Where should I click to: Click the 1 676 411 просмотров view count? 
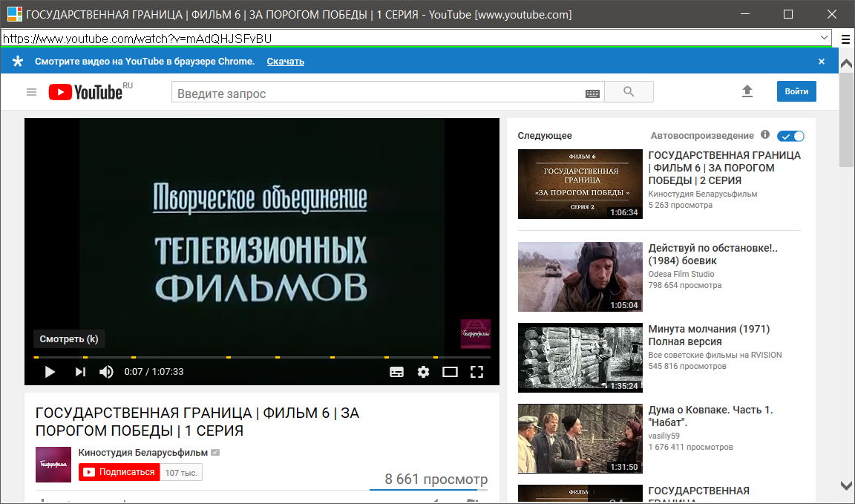(691, 448)
